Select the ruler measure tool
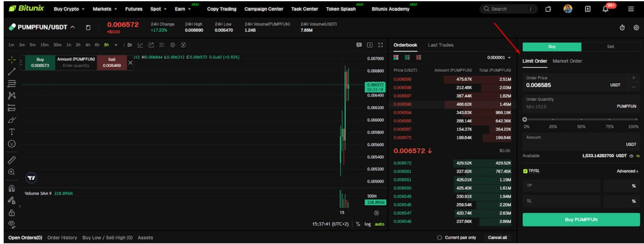The height and width of the screenshot is (244, 644). click(x=12, y=160)
